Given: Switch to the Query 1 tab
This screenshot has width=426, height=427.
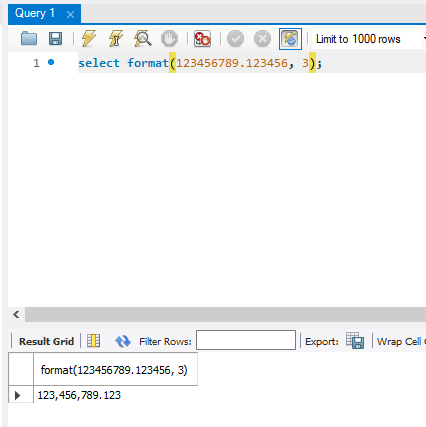Looking at the screenshot, I should (35, 13).
